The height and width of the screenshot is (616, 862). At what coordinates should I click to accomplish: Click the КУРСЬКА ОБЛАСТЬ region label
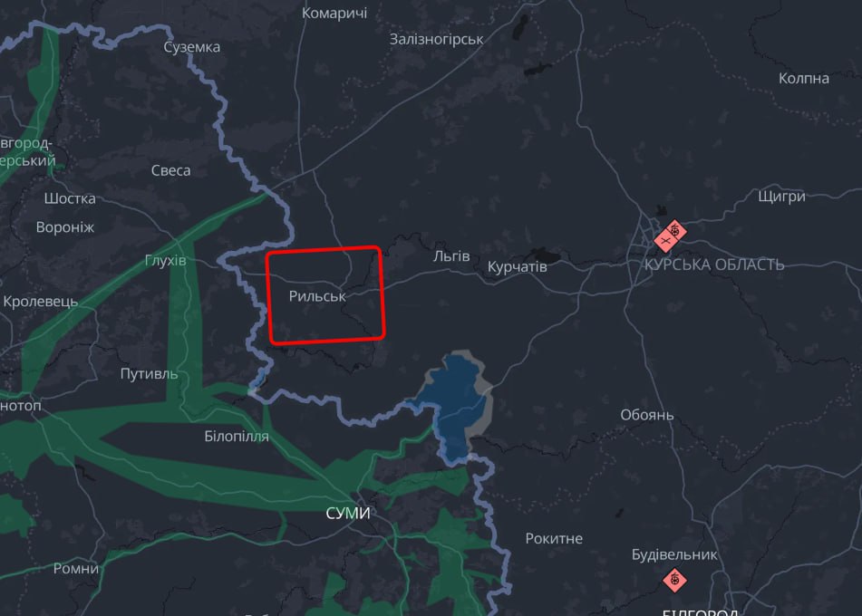click(x=714, y=265)
